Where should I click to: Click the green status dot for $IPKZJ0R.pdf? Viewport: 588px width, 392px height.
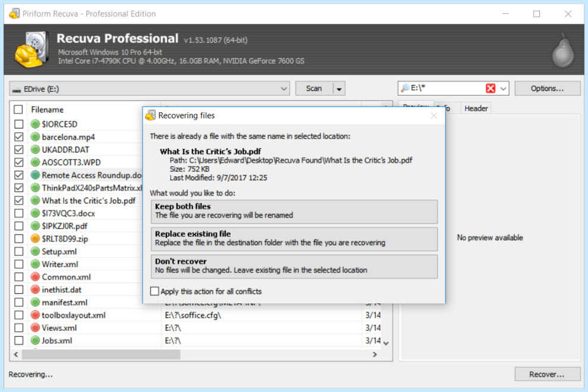[35, 226]
